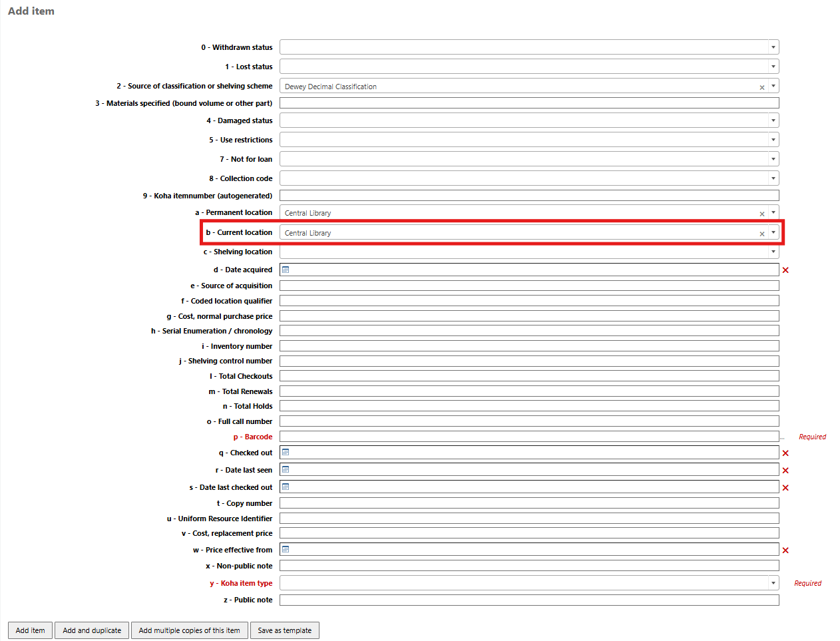Viewport: 840px width, 641px height.
Task: Expand the Collection code dropdown
Action: pyautogui.click(x=773, y=178)
